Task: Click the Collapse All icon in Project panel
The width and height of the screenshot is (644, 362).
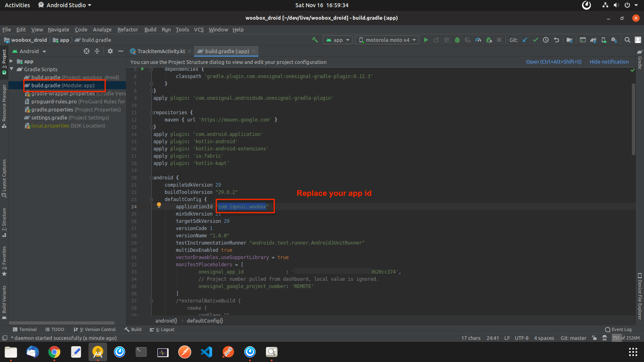Action: click(97, 51)
